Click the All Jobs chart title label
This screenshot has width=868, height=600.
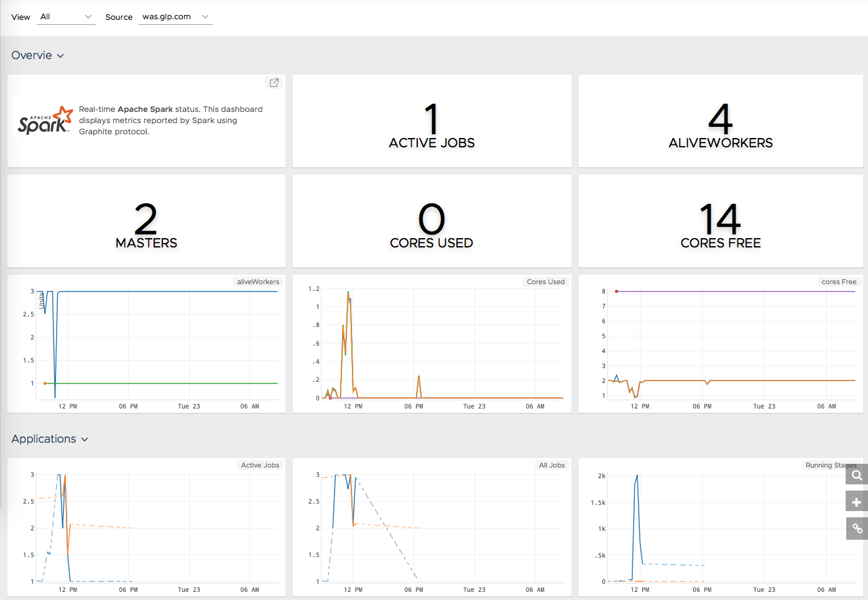(x=552, y=465)
